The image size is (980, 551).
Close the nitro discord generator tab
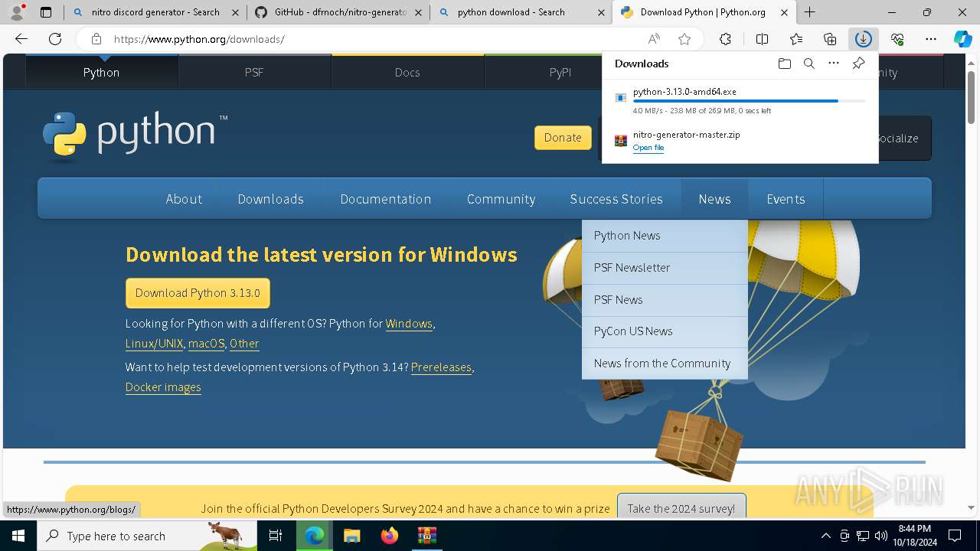point(234,12)
